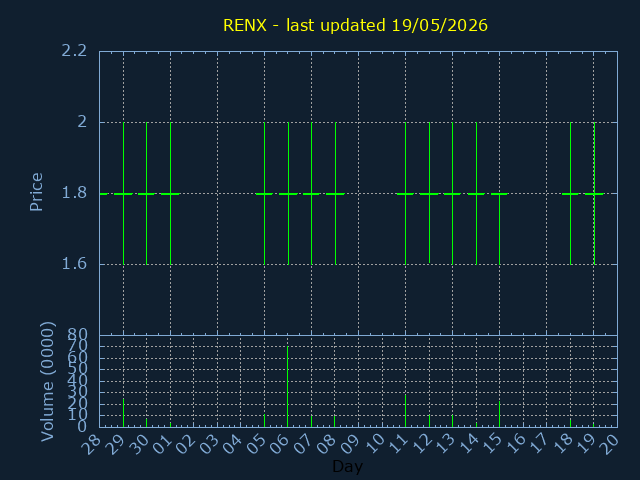Click day label 18 on x-axis
Screen dimensions: 640x480
(x=561, y=444)
